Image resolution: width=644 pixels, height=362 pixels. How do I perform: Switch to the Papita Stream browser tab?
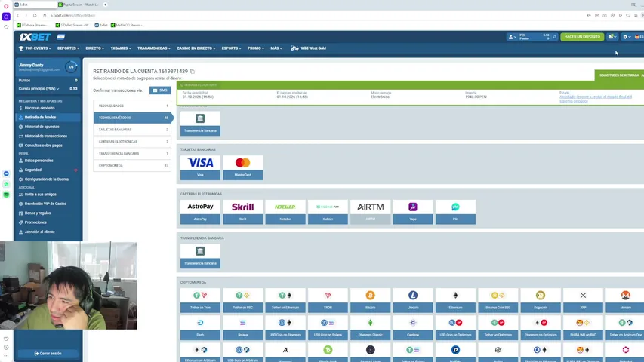[80, 5]
